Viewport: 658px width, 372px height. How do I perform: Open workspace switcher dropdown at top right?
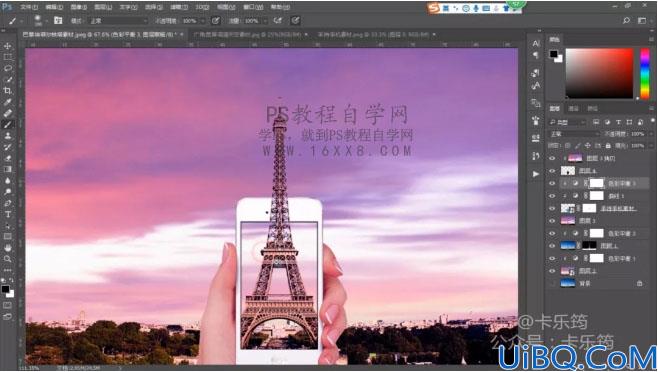coord(642,21)
